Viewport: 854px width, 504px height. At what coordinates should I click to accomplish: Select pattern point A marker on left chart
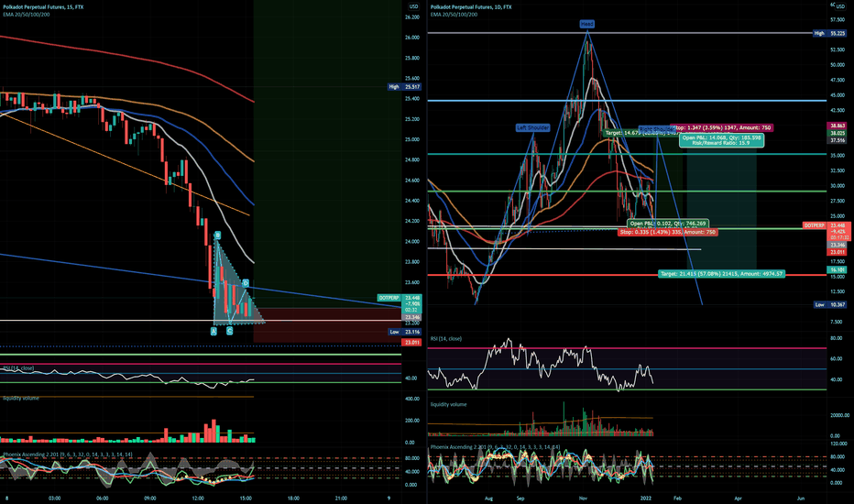(213, 331)
